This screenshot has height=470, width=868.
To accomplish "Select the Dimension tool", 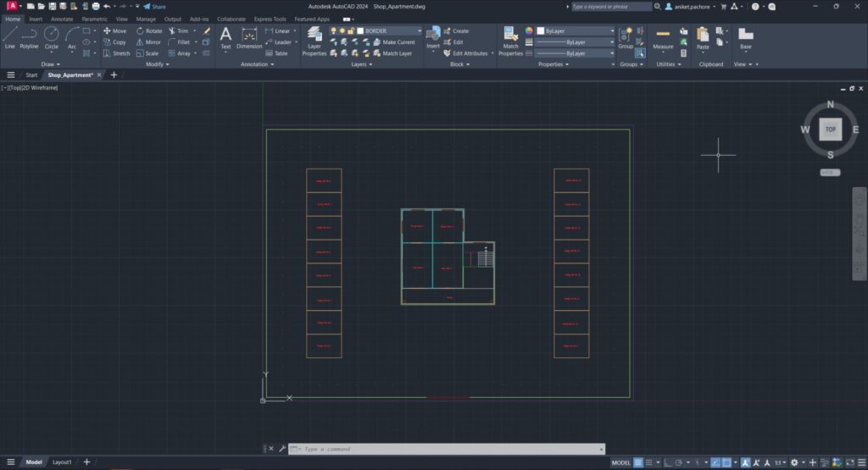I will click(249, 37).
